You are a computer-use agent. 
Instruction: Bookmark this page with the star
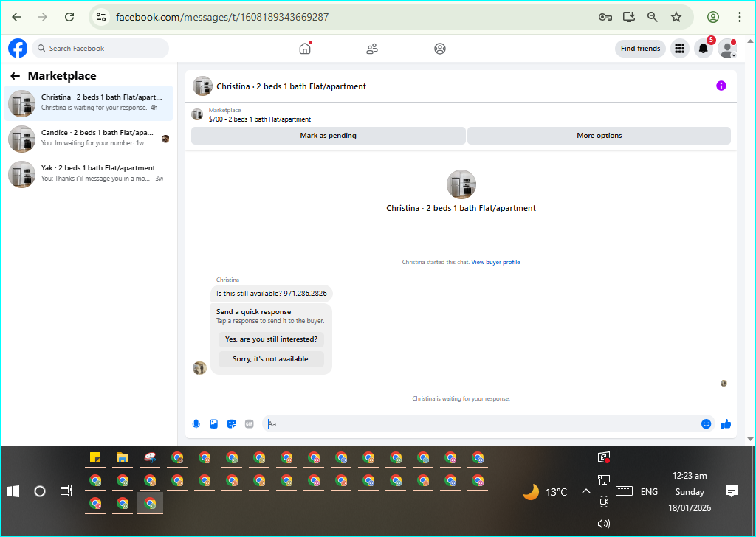(676, 18)
